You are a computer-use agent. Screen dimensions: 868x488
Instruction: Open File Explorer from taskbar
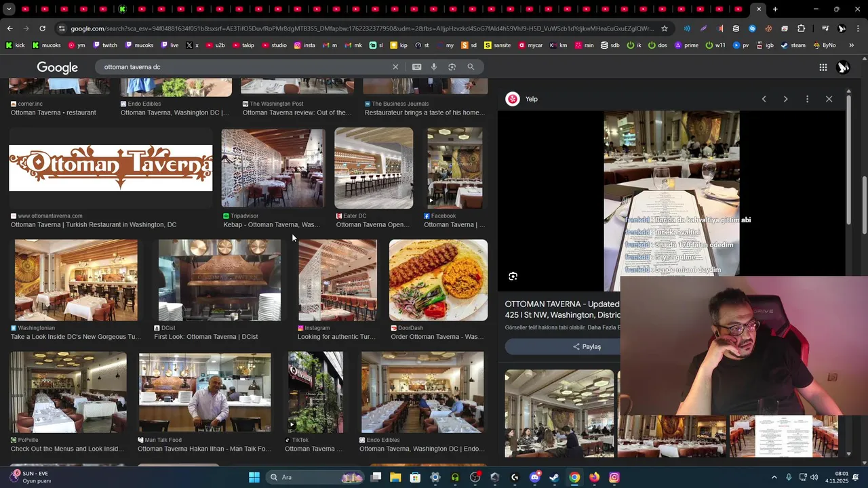pyautogui.click(x=395, y=477)
